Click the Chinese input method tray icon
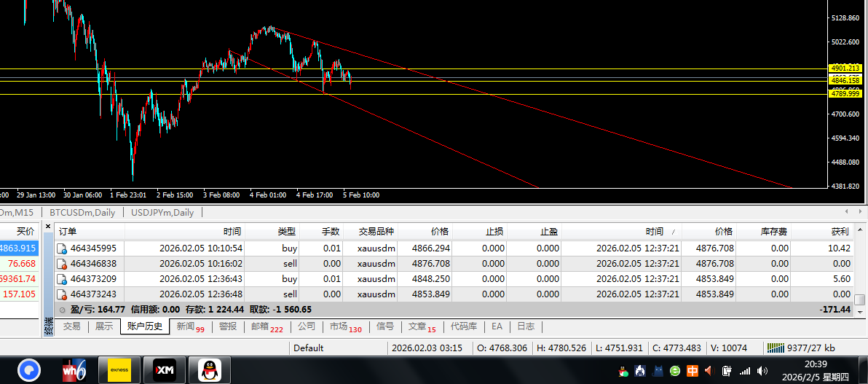Viewport: 868px width, 384px height. [692, 371]
